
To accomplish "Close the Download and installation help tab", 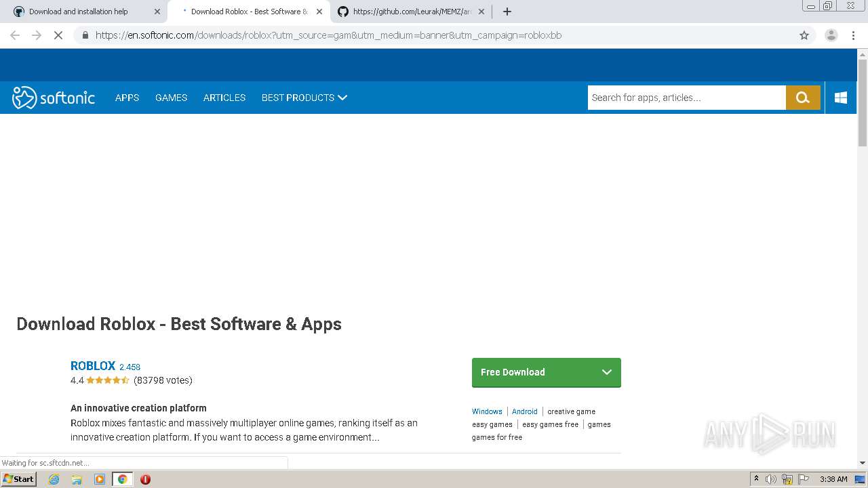I will [157, 12].
